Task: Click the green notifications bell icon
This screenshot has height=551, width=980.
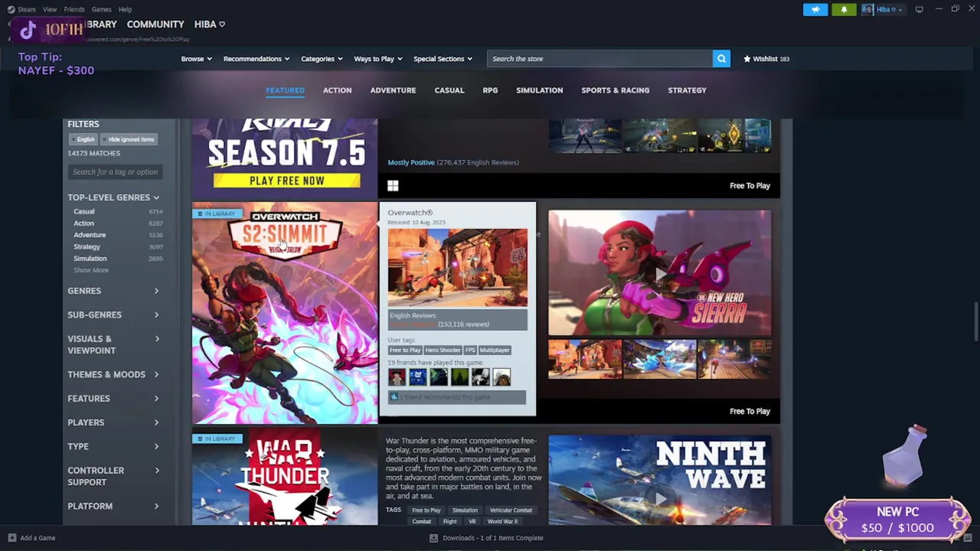Action: coord(844,9)
